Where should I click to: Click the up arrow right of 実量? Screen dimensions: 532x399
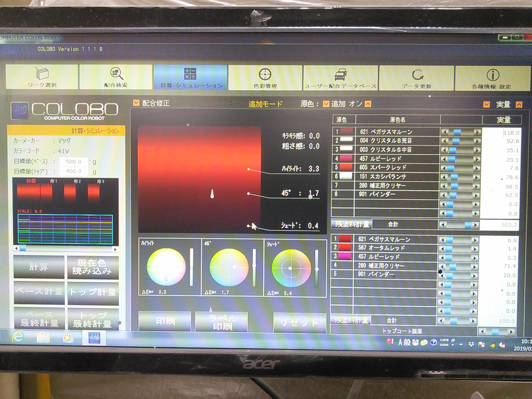point(519,104)
